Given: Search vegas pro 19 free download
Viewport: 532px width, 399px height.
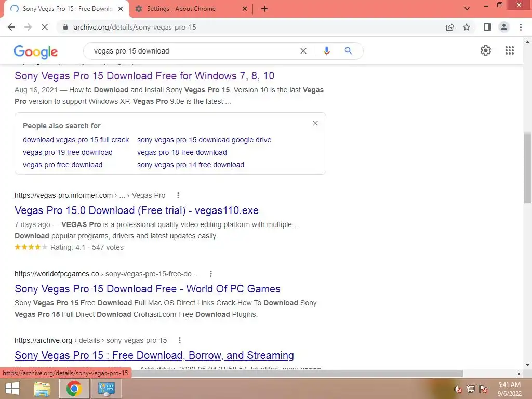Looking at the screenshot, I should [68, 152].
